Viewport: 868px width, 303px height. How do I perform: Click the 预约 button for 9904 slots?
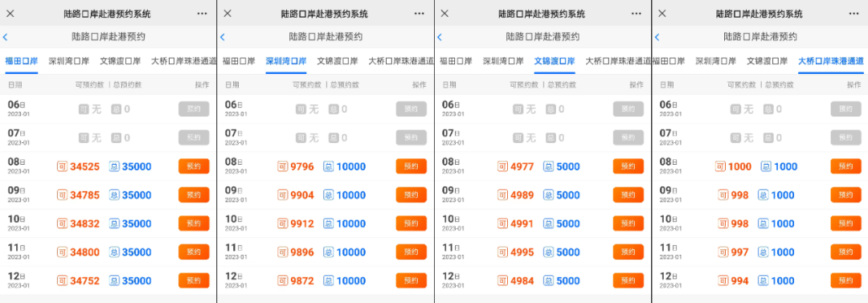[x=411, y=195]
